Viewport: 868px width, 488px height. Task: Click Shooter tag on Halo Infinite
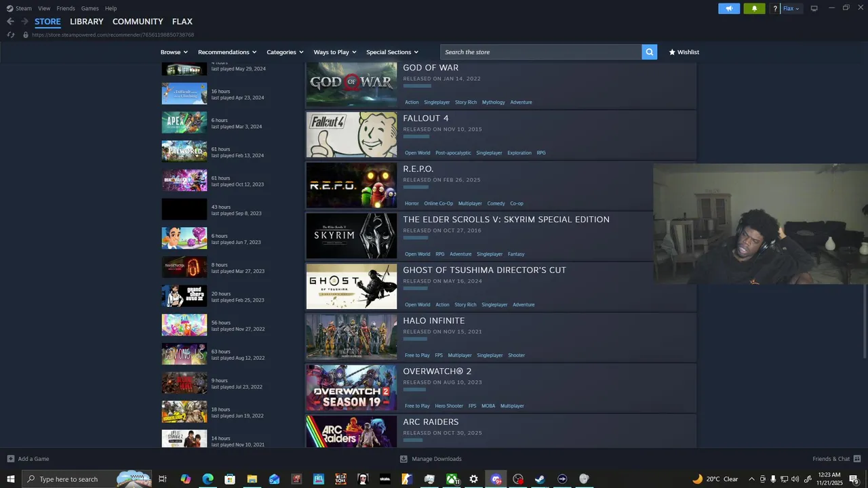click(517, 355)
